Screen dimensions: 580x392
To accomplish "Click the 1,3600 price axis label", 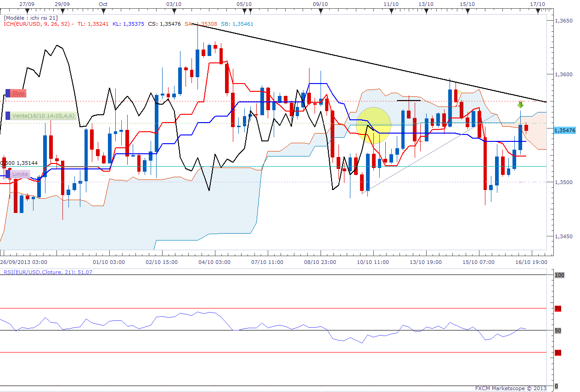I will (563, 74).
